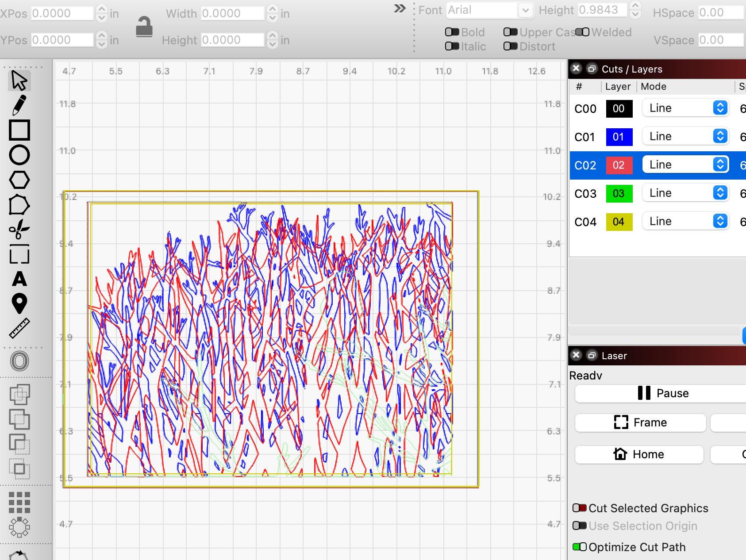Open Mode dropdown for layer C04
The image size is (746, 560).
coord(685,222)
